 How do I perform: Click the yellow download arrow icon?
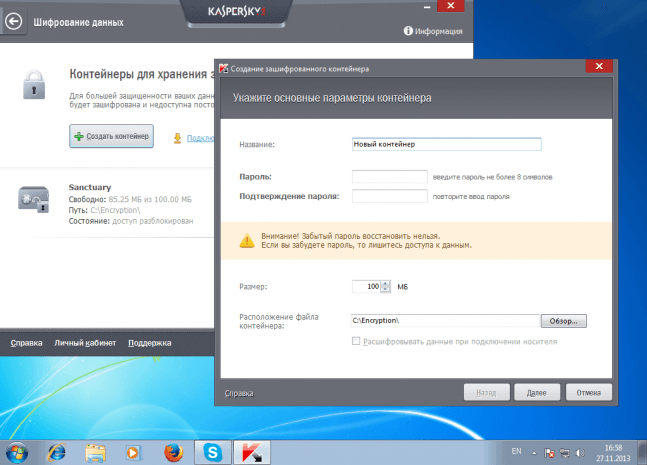point(177,138)
